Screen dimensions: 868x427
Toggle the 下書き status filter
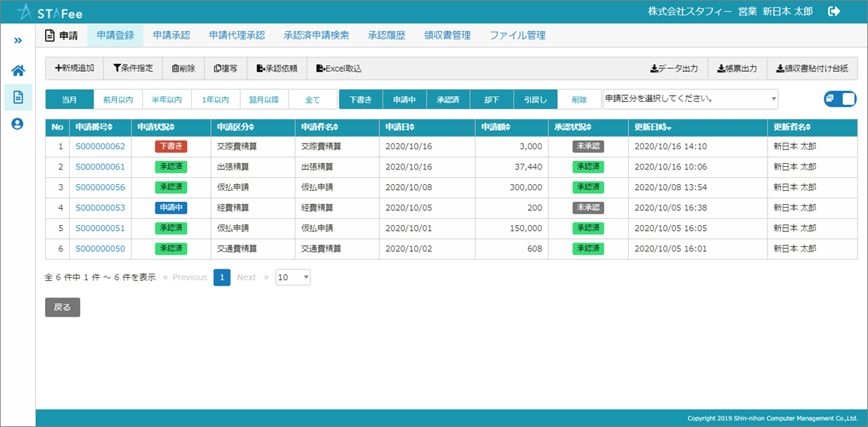point(361,99)
